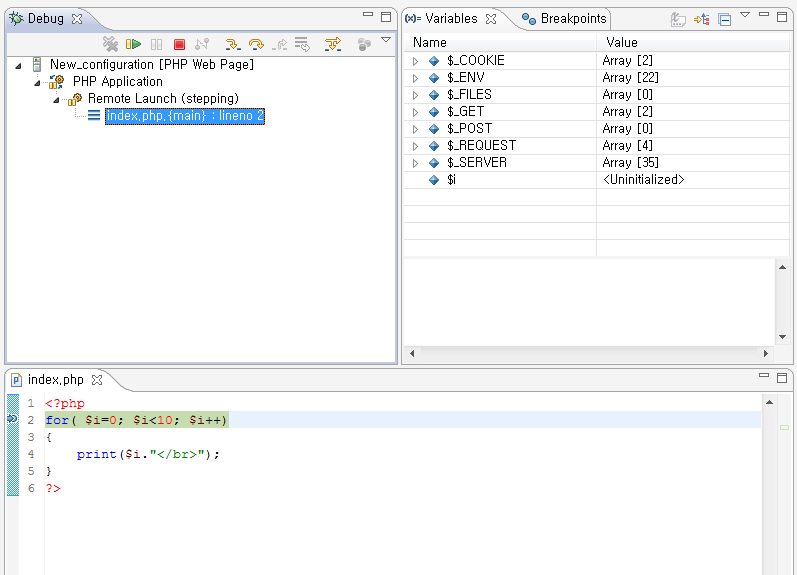
Task: Click the Step Return icon
Action: pyautogui.click(x=279, y=45)
